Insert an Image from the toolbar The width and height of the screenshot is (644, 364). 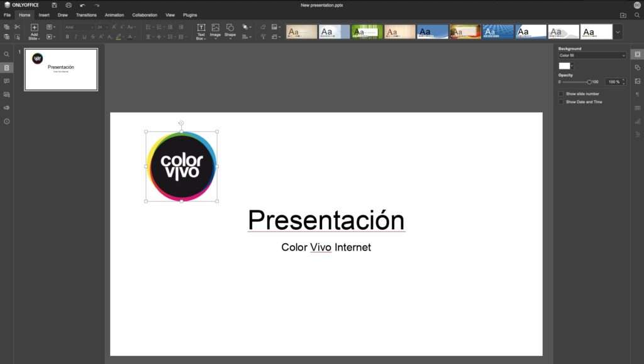tap(215, 31)
